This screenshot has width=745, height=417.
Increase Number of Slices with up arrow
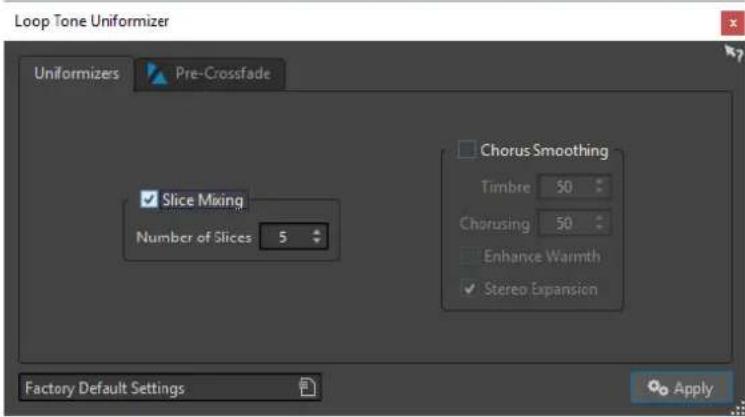317,232
